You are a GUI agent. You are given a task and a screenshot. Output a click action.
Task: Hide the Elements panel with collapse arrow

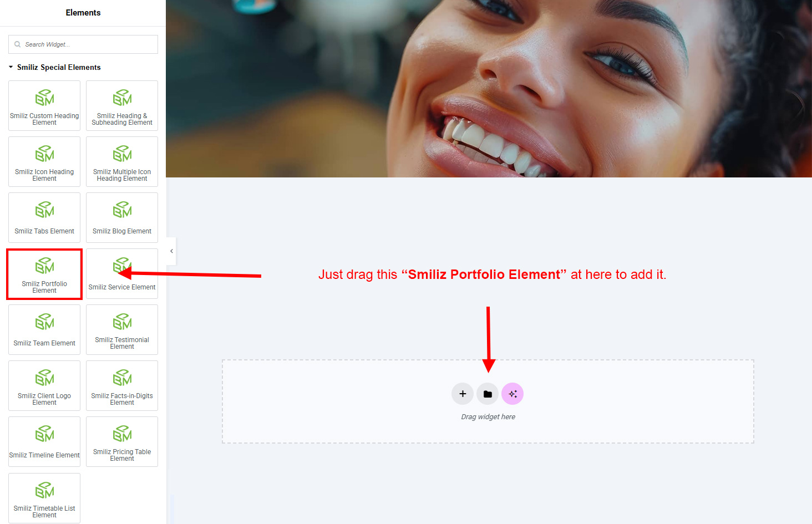pyautogui.click(x=171, y=251)
